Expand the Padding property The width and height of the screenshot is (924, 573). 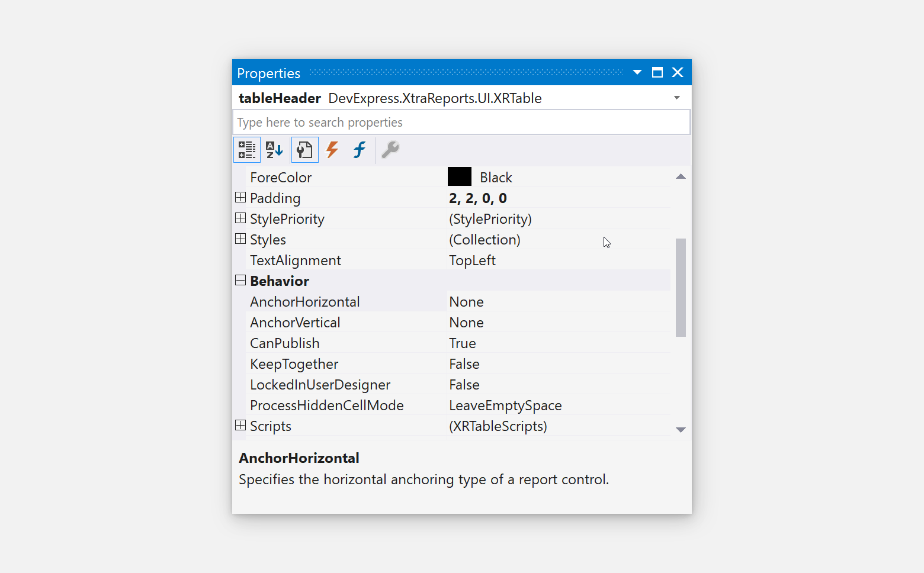(240, 197)
